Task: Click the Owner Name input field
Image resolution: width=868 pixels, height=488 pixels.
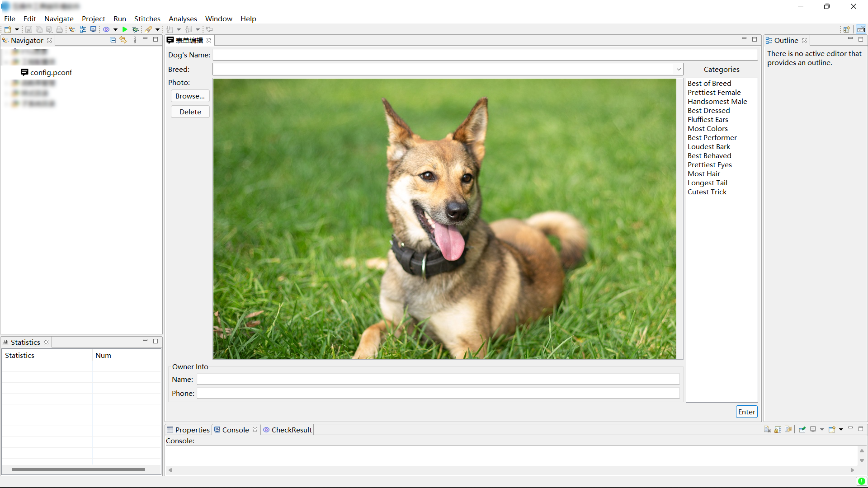Action: pyautogui.click(x=438, y=379)
